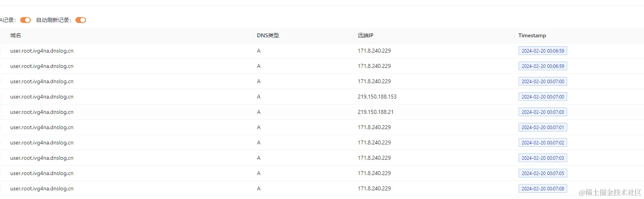Select domain in the 00:07:02 row
Image resolution: width=644 pixels, height=199 pixels.
(x=42, y=142)
